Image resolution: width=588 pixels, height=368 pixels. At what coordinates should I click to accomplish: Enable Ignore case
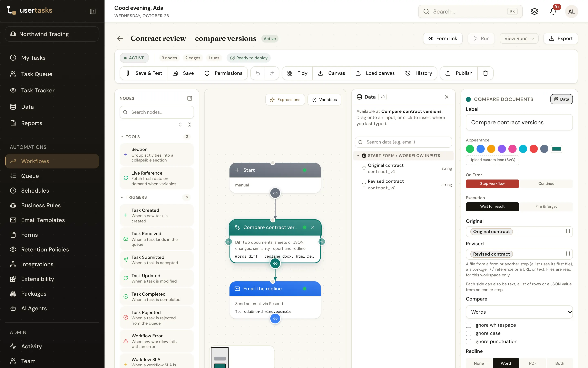[x=469, y=333]
